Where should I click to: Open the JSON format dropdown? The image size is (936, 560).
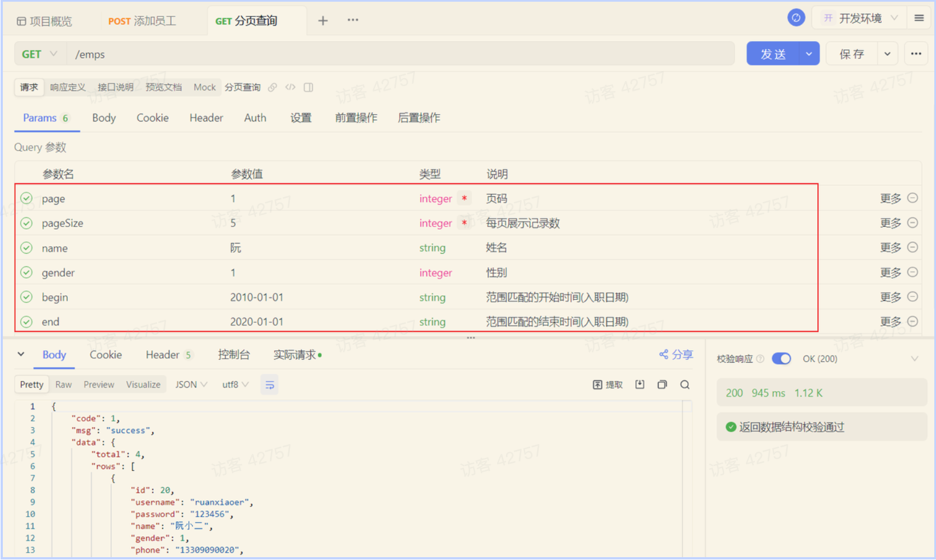point(190,384)
